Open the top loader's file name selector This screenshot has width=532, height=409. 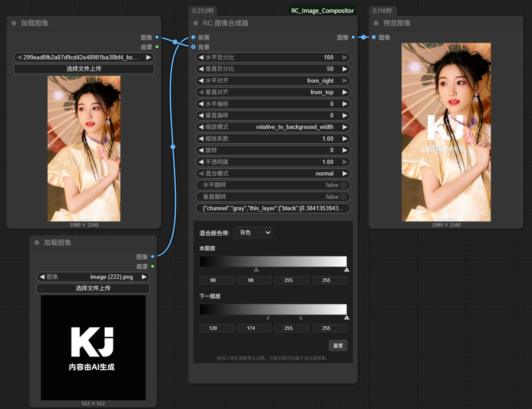84,58
